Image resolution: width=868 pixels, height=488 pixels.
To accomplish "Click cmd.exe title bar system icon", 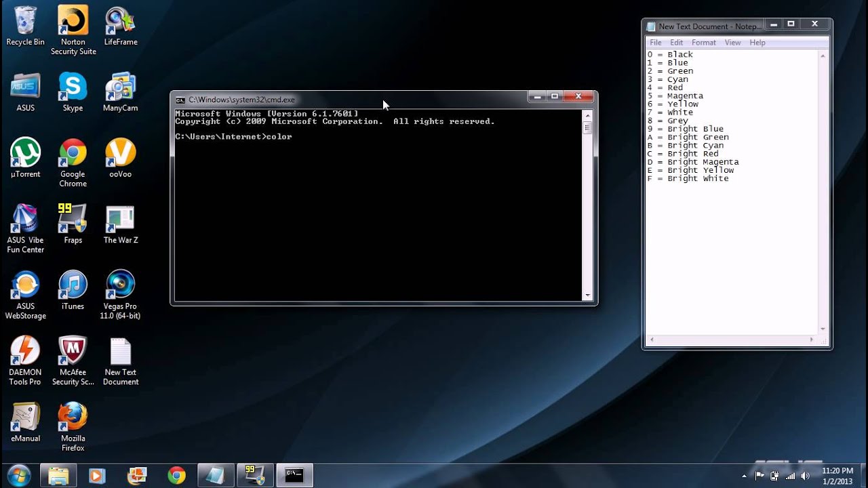I will coord(180,100).
